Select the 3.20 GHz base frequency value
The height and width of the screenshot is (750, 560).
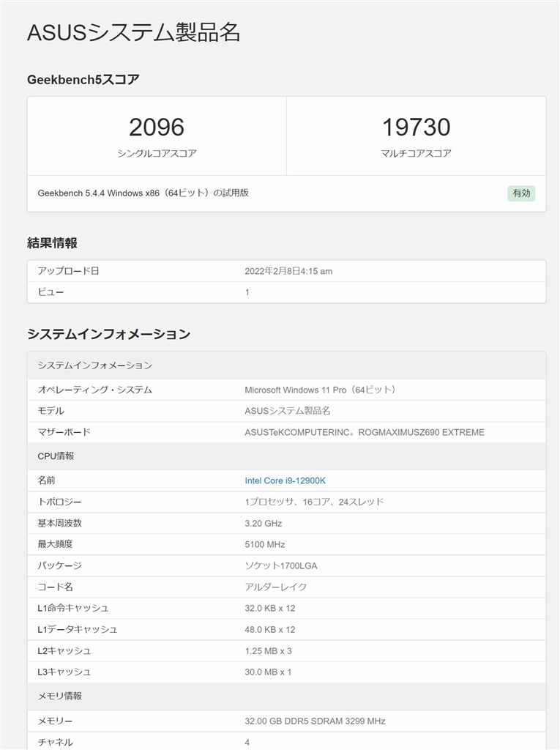click(263, 523)
